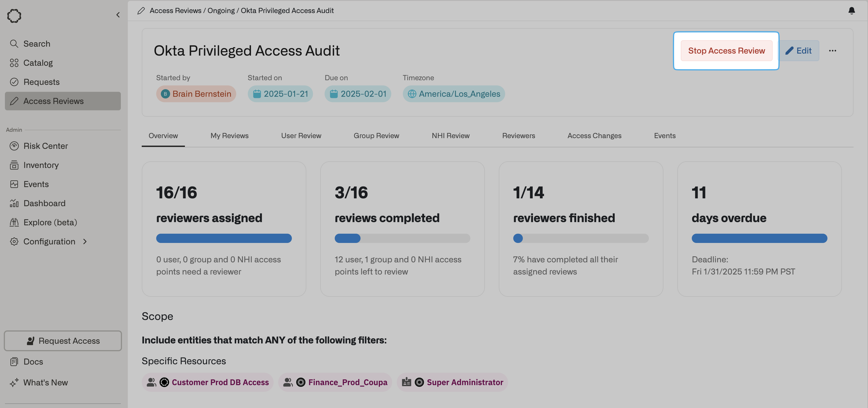Navigate to Inventory in the sidebar
Viewport: 868px width, 408px height.
point(41,165)
